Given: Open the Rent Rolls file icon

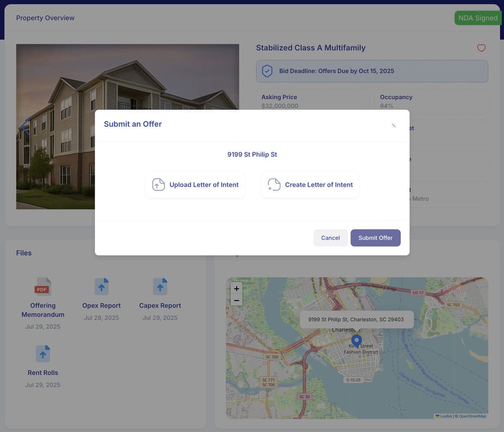Looking at the screenshot, I should (x=42, y=353).
